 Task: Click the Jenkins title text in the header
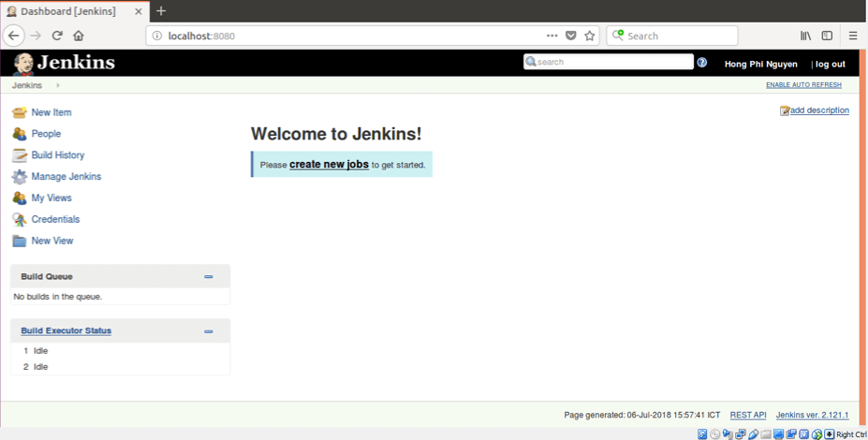coord(76,63)
